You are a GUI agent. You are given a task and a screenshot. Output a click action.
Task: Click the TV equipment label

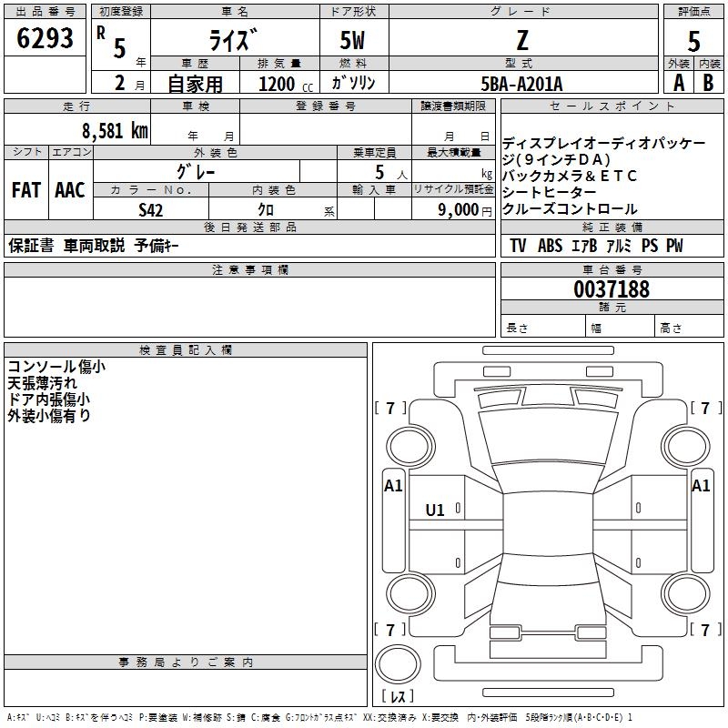[518, 246]
